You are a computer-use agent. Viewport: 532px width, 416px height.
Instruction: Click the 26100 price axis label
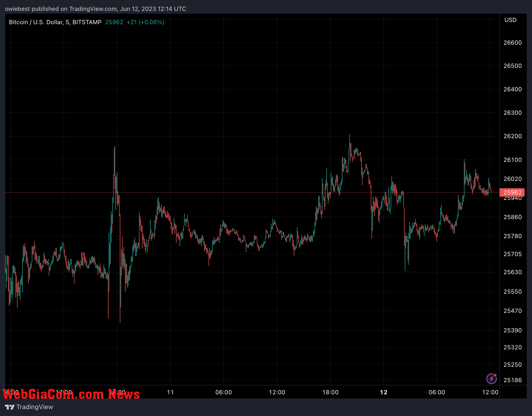click(x=513, y=160)
